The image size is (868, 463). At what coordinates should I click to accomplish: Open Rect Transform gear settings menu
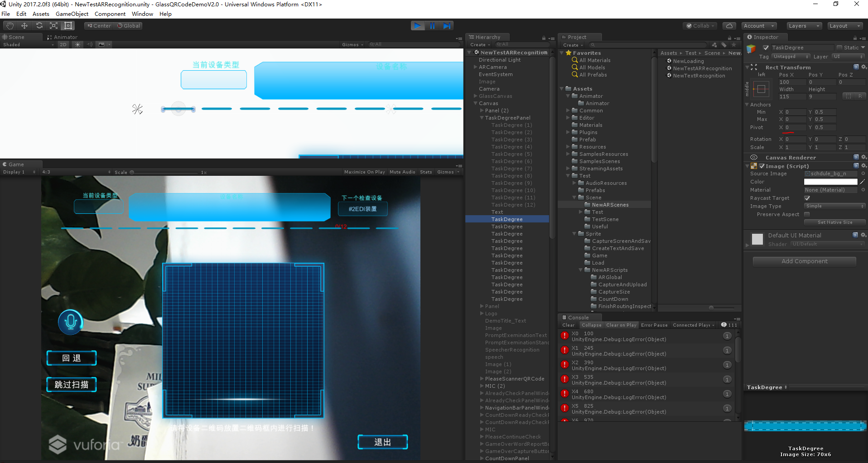pyautogui.click(x=863, y=67)
